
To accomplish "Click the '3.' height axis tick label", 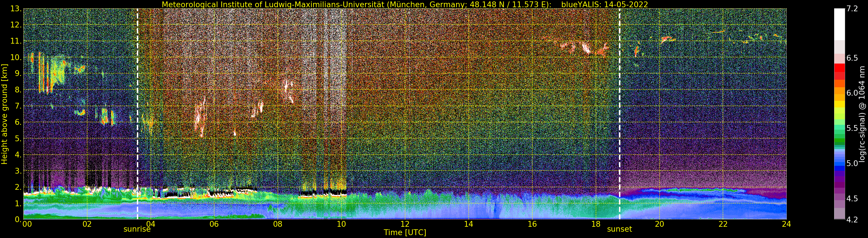I will click(x=18, y=171).
